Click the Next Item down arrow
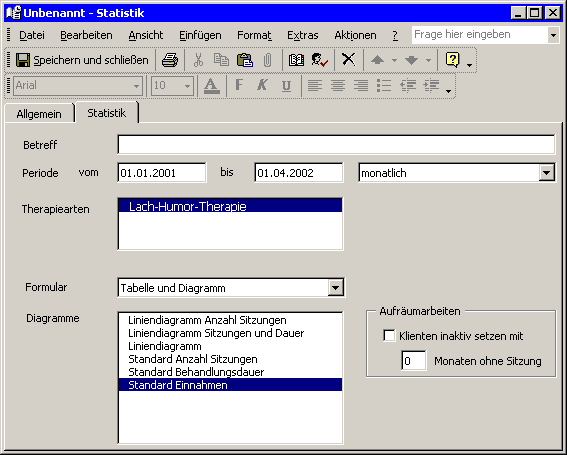Viewport: 567px width, 455px height. point(411,60)
